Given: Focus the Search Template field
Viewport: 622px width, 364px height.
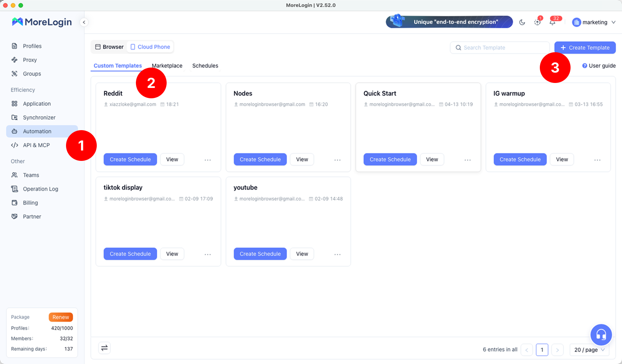Looking at the screenshot, I should tap(500, 48).
